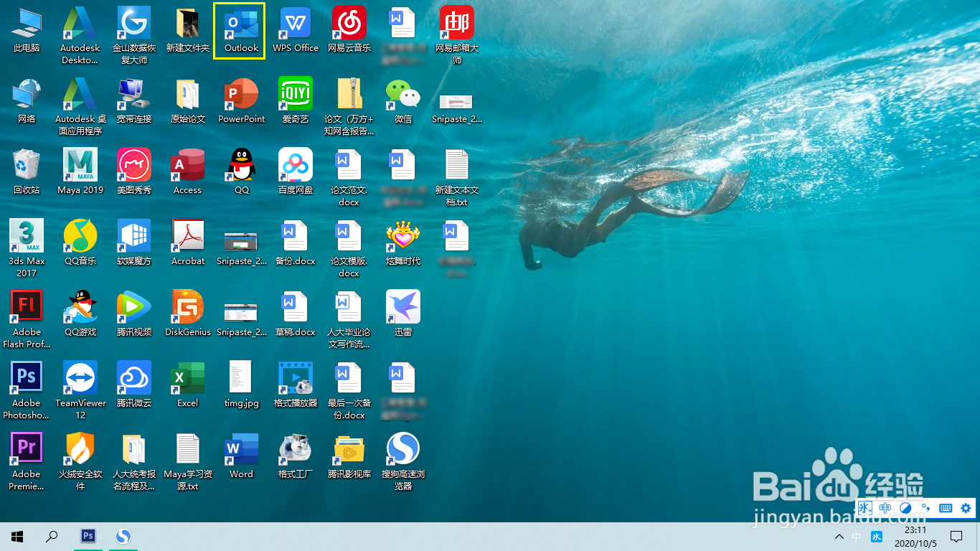This screenshot has width=980, height=551.
Task: Open the soft keyboard from IME bar
Action: tap(946, 508)
